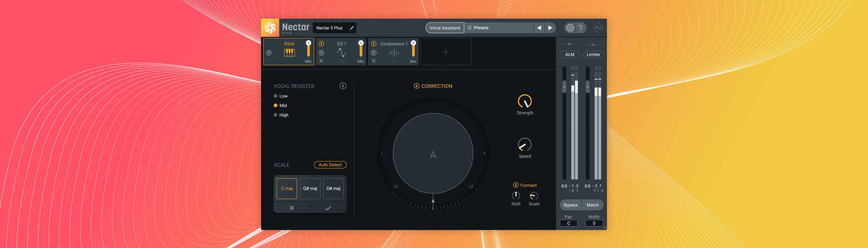Viewport: 868px width, 248px height.
Task: Toggle Correction power button
Action: pos(416,86)
